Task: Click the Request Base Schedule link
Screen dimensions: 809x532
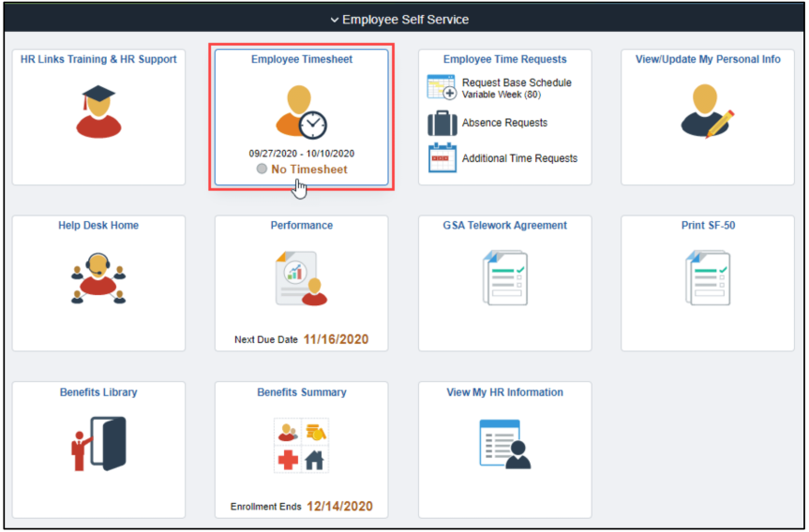Action: (x=517, y=82)
